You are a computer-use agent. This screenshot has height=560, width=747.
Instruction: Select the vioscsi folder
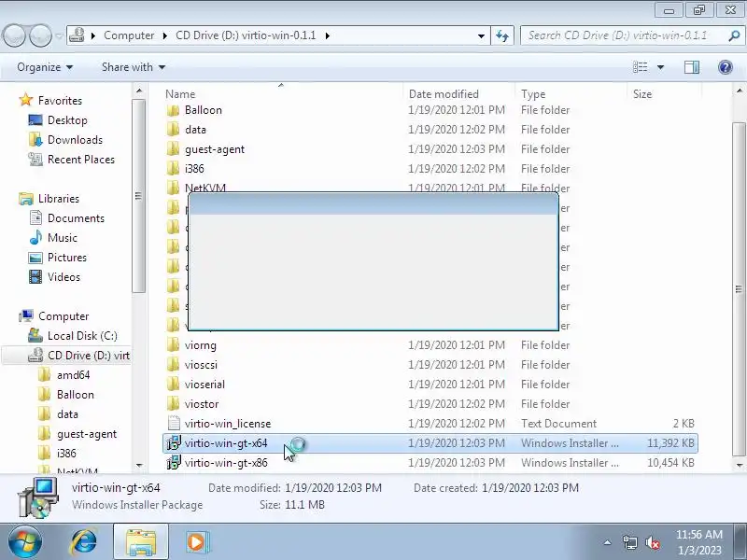(x=201, y=365)
